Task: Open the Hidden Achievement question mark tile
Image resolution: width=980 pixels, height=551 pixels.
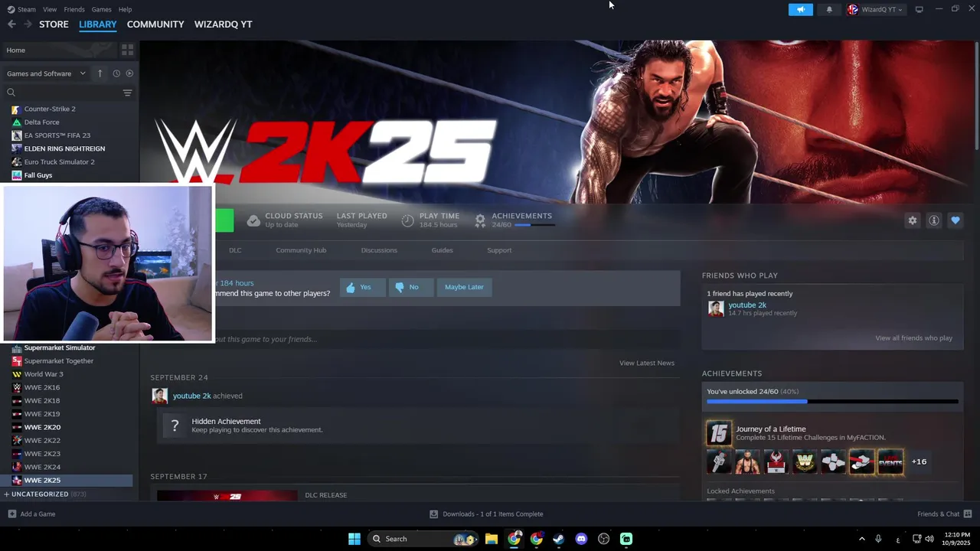Action: pyautogui.click(x=175, y=425)
